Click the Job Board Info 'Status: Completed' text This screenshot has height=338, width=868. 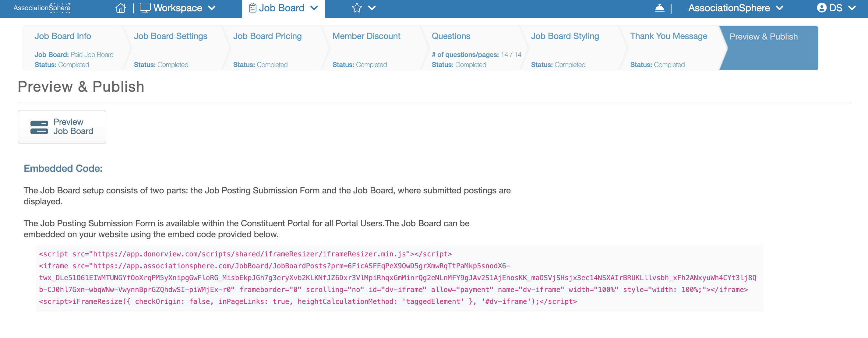coord(62,65)
